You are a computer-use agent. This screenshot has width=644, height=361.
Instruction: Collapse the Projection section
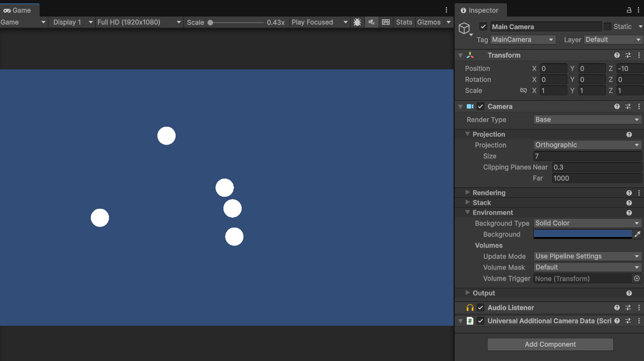467,134
